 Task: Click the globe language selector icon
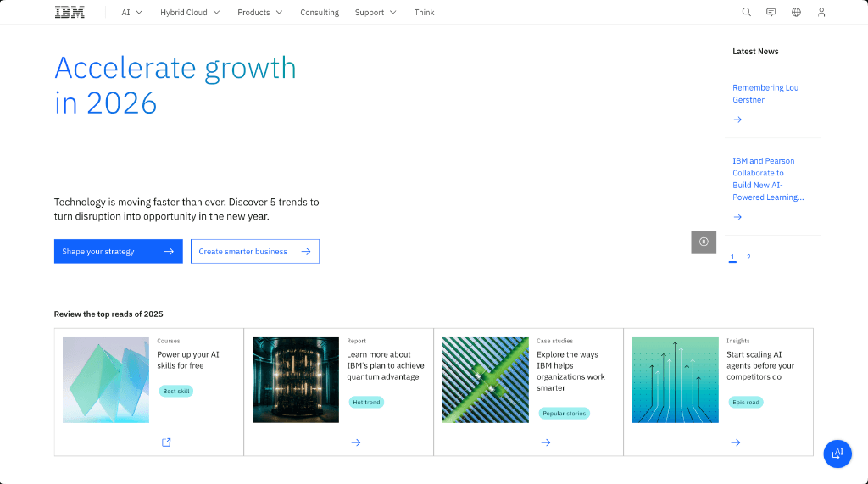point(796,12)
